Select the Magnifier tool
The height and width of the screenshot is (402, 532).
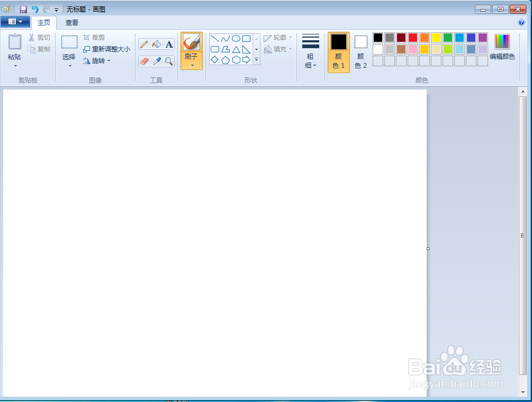pyautogui.click(x=169, y=61)
